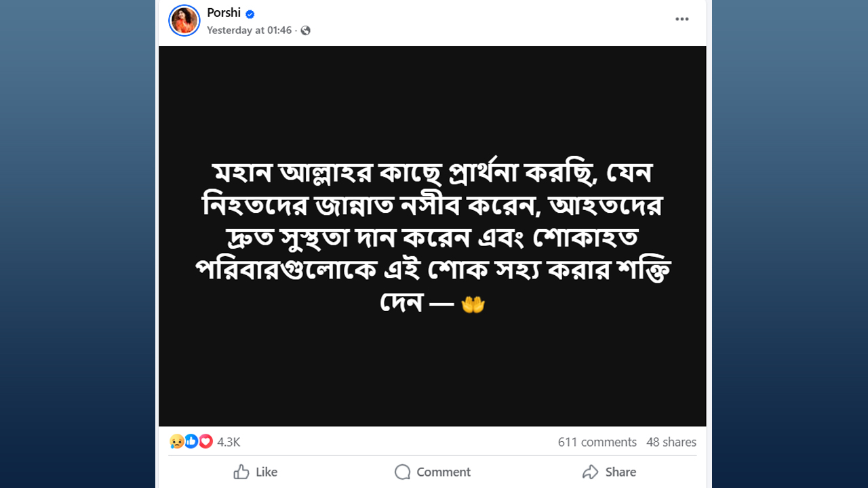Open the 611 comments link
This screenshot has height=488, width=868.
coord(597,442)
